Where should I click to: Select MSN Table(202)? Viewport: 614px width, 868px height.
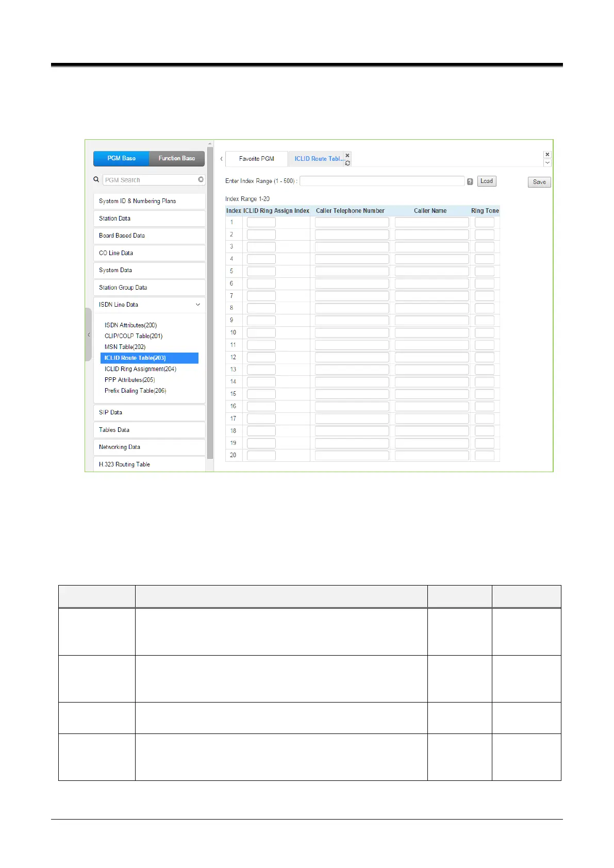click(125, 347)
